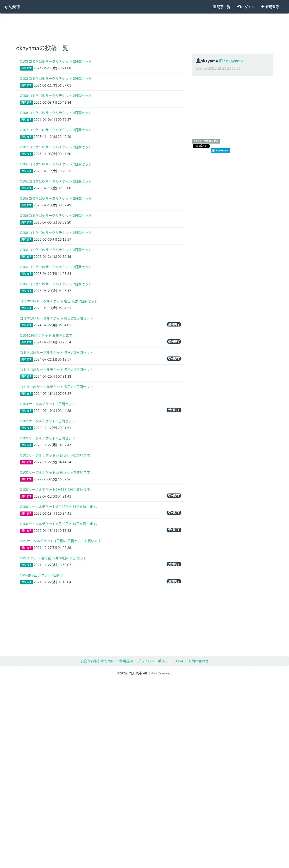Image resolution: width=289 pixels, height=868 pixels.
Task: Click 売ります tag on the 2026-06-11 post
Action: click(26, 85)
